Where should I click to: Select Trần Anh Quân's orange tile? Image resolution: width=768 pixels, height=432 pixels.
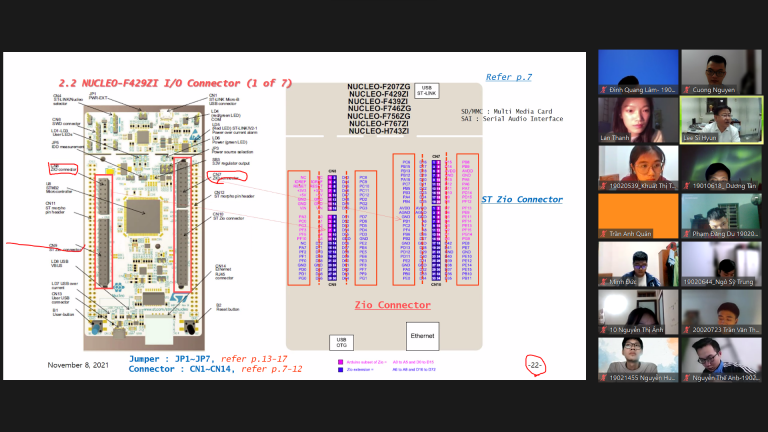pyautogui.click(x=638, y=216)
